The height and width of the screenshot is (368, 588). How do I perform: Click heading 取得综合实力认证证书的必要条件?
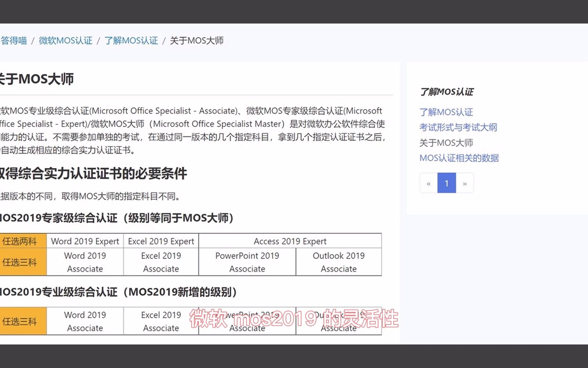tap(93, 173)
